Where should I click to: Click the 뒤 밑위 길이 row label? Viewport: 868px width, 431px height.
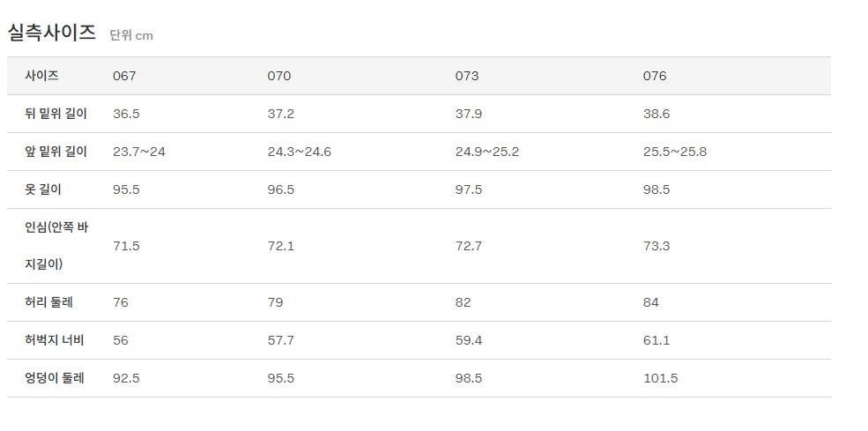56,114
